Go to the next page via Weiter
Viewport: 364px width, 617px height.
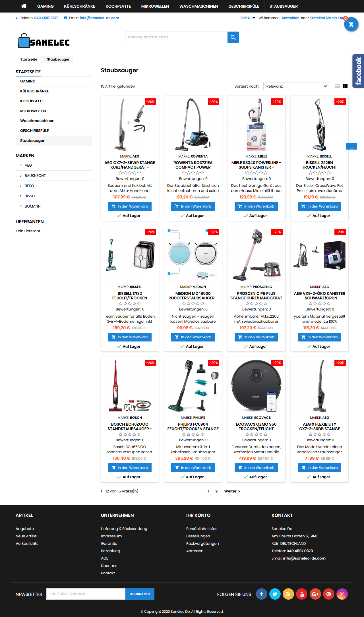point(232,491)
